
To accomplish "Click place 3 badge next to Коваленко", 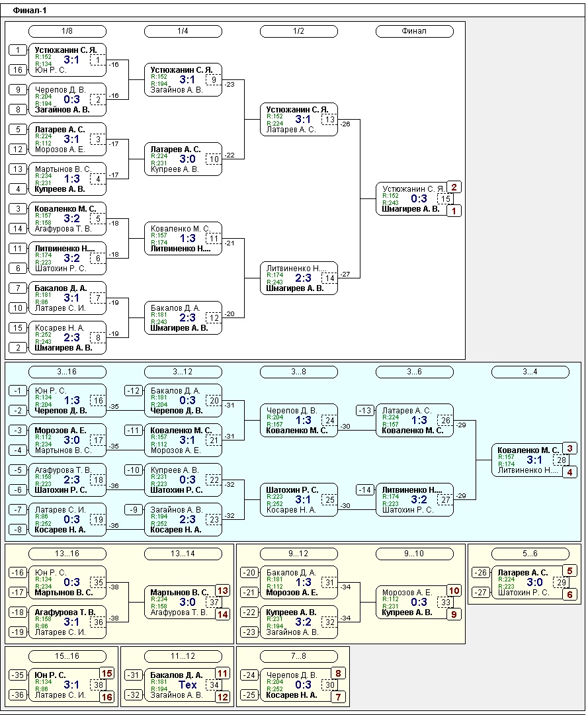I will (569, 448).
